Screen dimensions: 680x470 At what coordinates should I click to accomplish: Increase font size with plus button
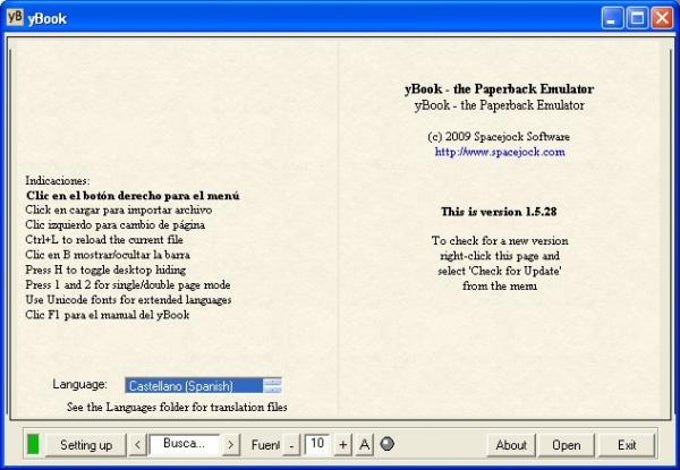coord(343,445)
